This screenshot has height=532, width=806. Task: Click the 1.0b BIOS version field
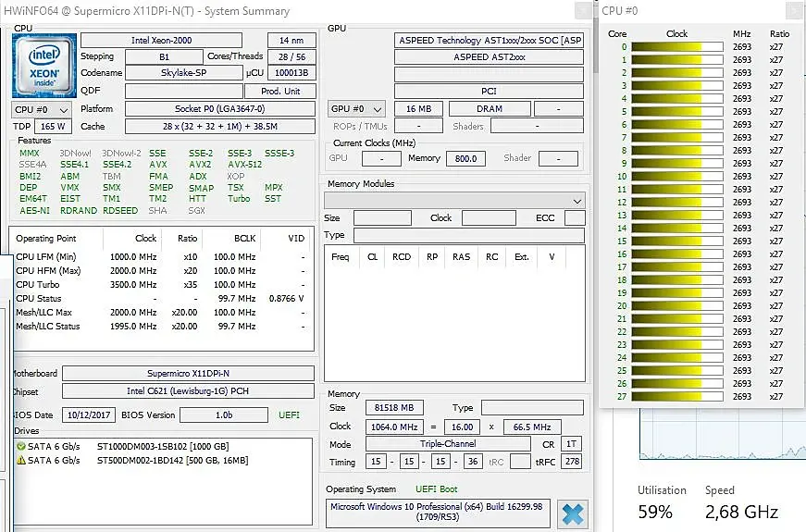(x=224, y=415)
